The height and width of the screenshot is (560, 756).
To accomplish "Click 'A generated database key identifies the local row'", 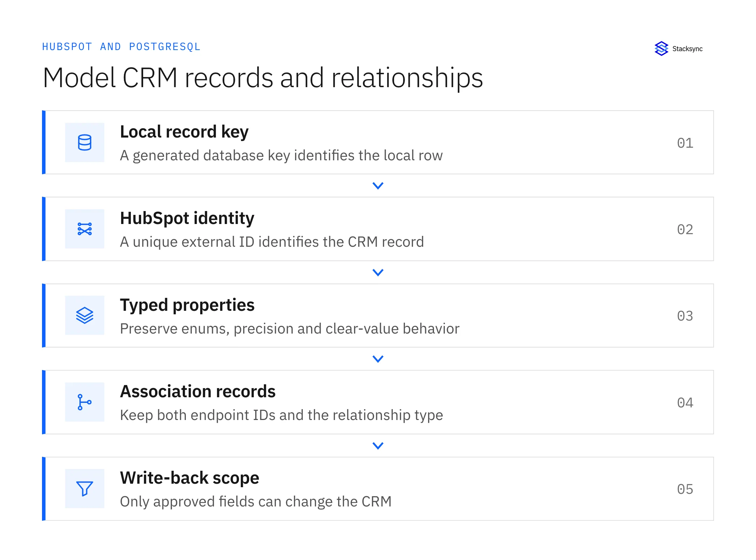I will point(281,156).
